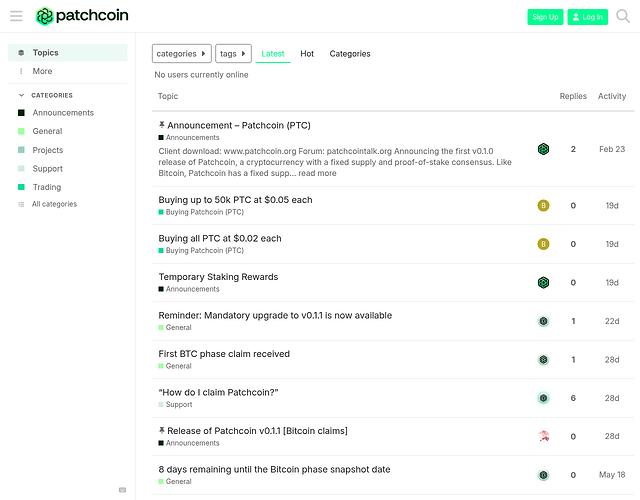
Task: Open the tags filter dropdown
Action: coord(233,54)
